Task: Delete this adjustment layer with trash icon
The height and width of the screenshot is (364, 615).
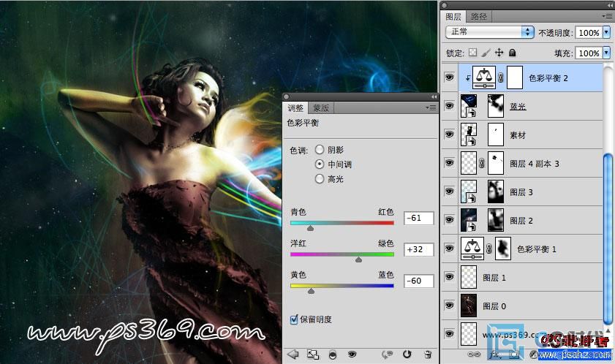Action: point(428,354)
